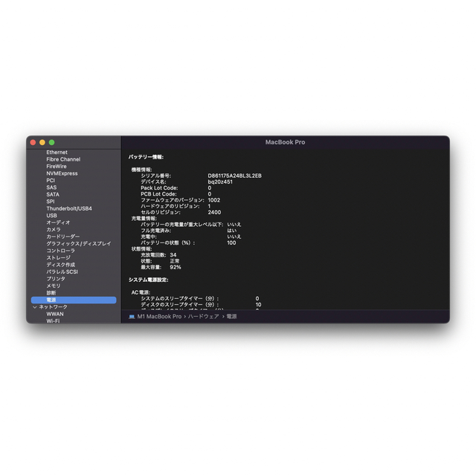
Task: Open the オーディオ sidebar entry
Action: (x=58, y=222)
